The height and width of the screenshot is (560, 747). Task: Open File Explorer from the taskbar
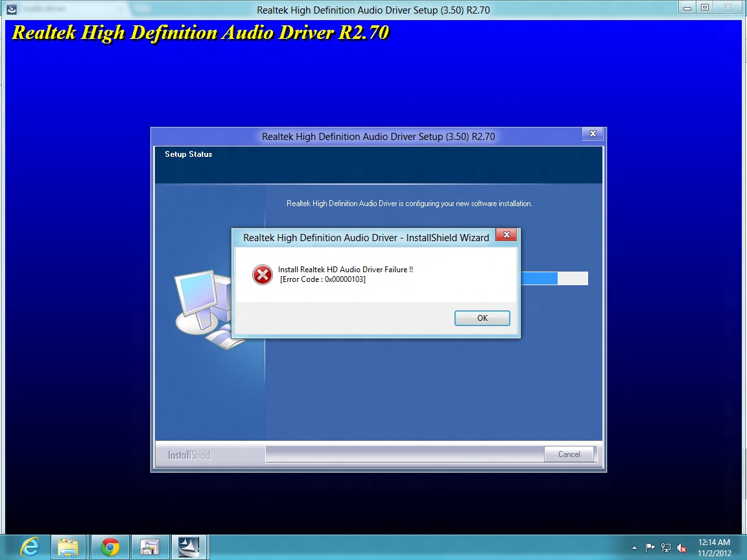point(68,546)
